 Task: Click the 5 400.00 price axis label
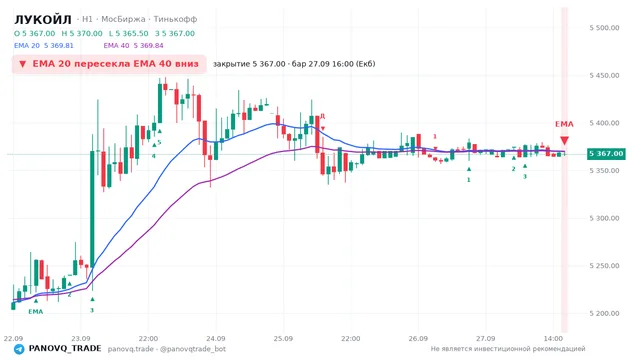[x=604, y=123]
